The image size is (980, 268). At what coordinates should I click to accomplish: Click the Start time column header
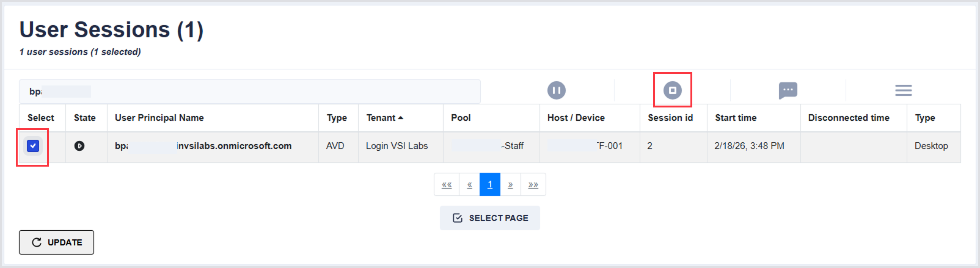[736, 118]
